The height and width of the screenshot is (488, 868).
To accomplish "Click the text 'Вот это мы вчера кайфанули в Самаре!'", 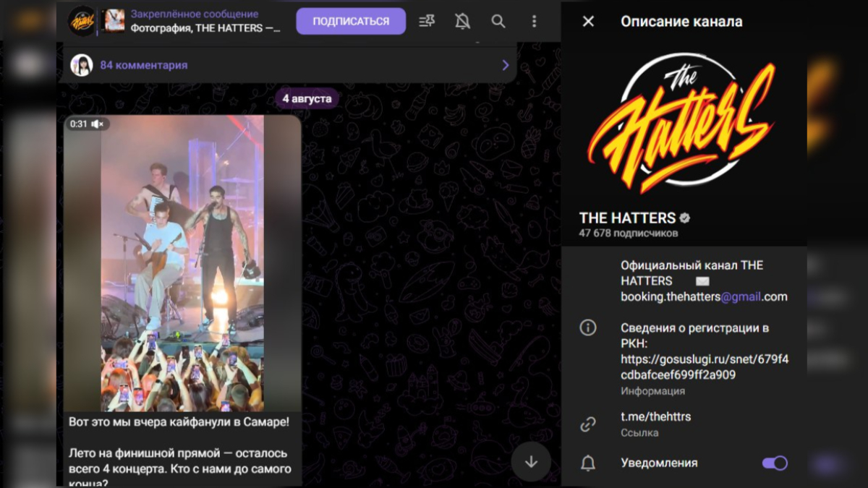I will tap(179, 421).
